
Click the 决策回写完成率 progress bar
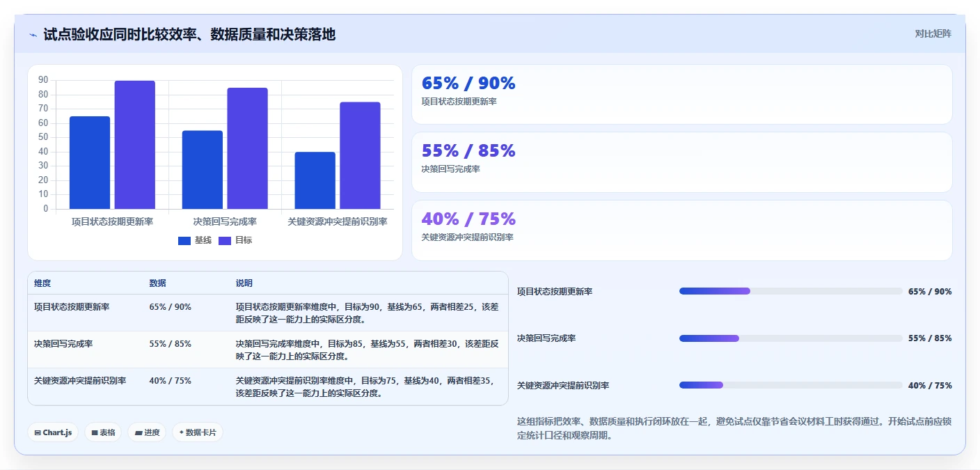(791, 338)
